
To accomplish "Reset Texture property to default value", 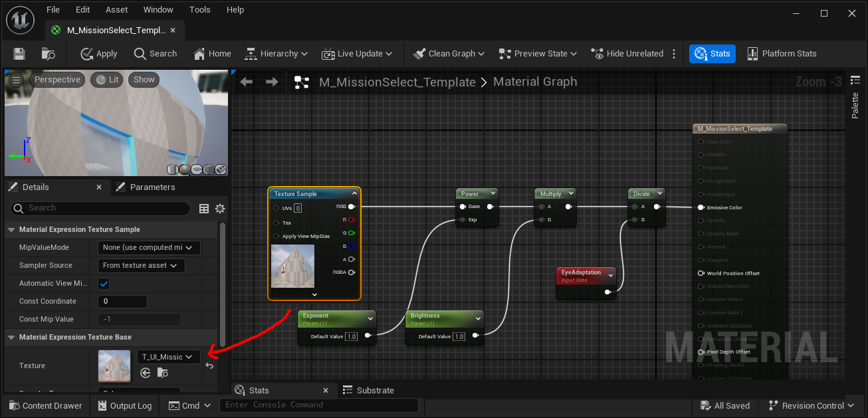I will 209,366.
